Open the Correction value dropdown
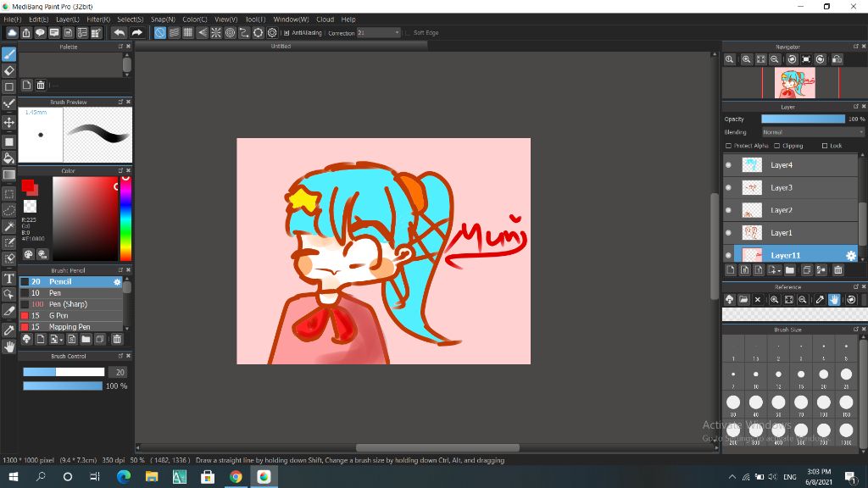Viewport: 868px width, 488px height. click(378, 33)
